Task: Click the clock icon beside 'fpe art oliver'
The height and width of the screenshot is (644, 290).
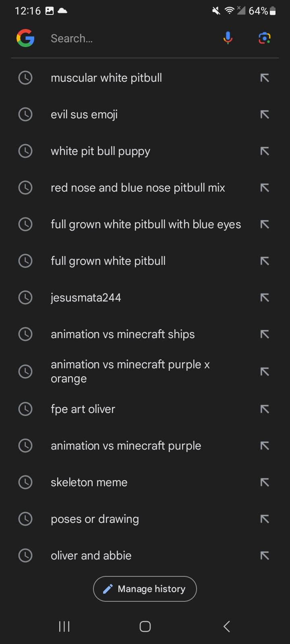Action: pos(25,409)
